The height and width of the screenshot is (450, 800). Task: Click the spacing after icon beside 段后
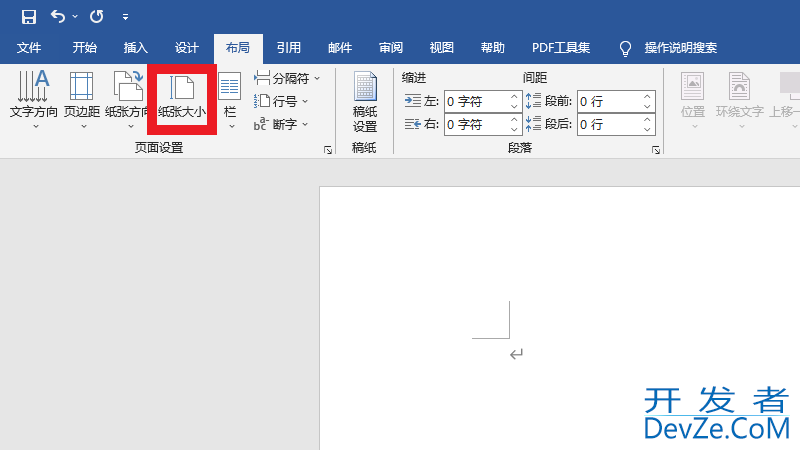click(533, 123)
